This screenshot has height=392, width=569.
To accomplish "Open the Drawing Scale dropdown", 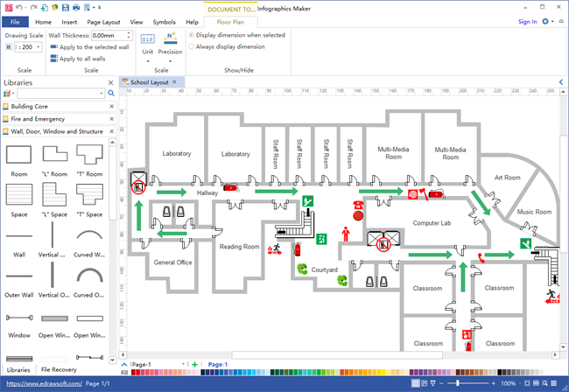I will (x=37, y=47).
